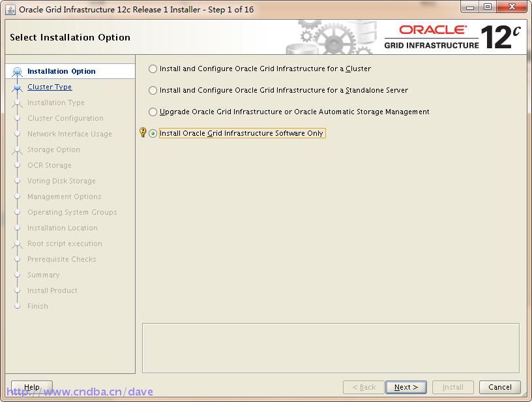Image resolution: width=532 pixels, height=402 pixels.
Task: Click the OCR Storage step label
Action: coord(50,165)
